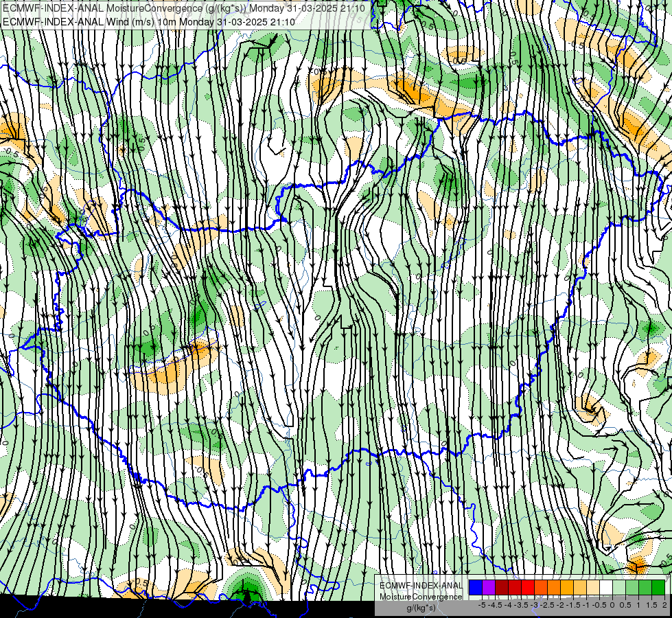Click the '-4' legend scale label
Viewport: 672px width, 618px height.
pyautogui.click(x=508, y=605)
